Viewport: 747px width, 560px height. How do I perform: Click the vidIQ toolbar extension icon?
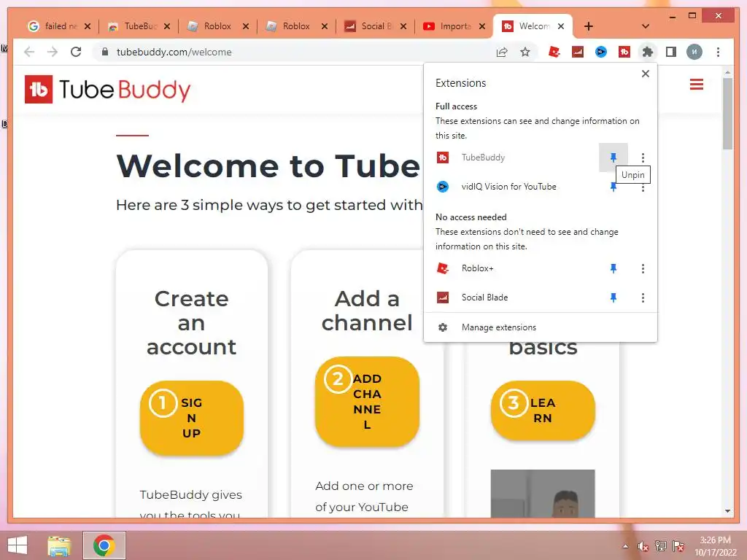601,52
